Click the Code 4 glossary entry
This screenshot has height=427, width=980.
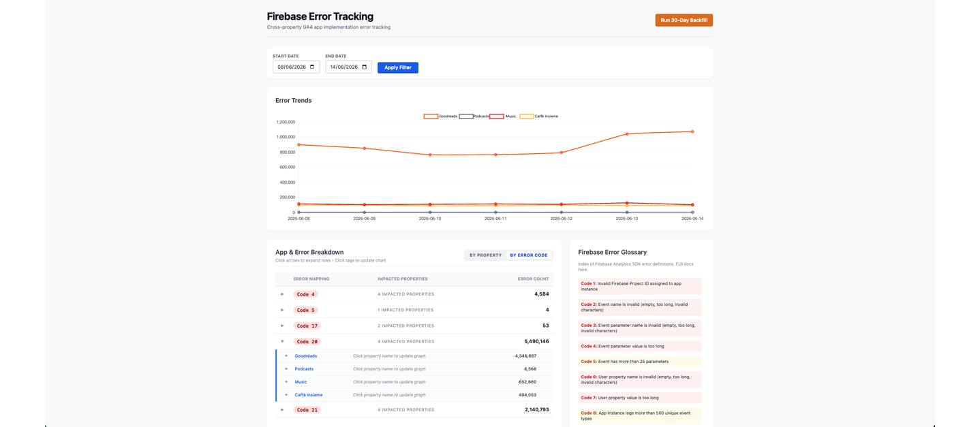639,346
